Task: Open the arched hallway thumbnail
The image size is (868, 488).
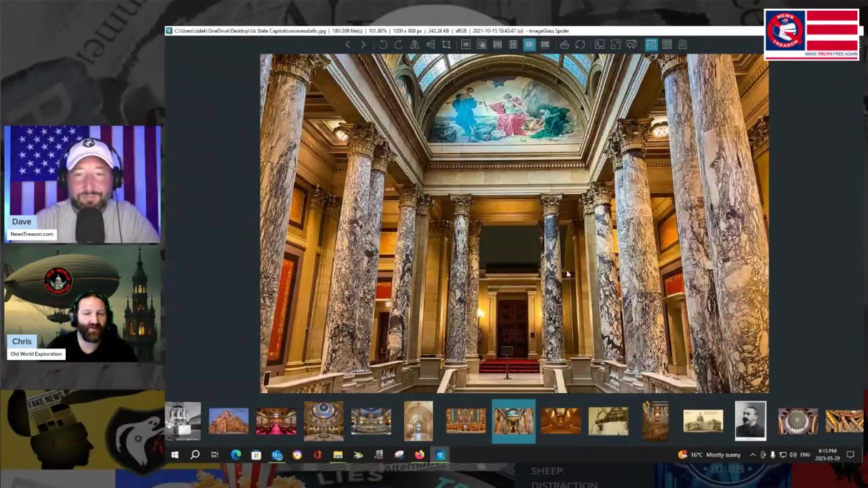Action: (418, 421)
